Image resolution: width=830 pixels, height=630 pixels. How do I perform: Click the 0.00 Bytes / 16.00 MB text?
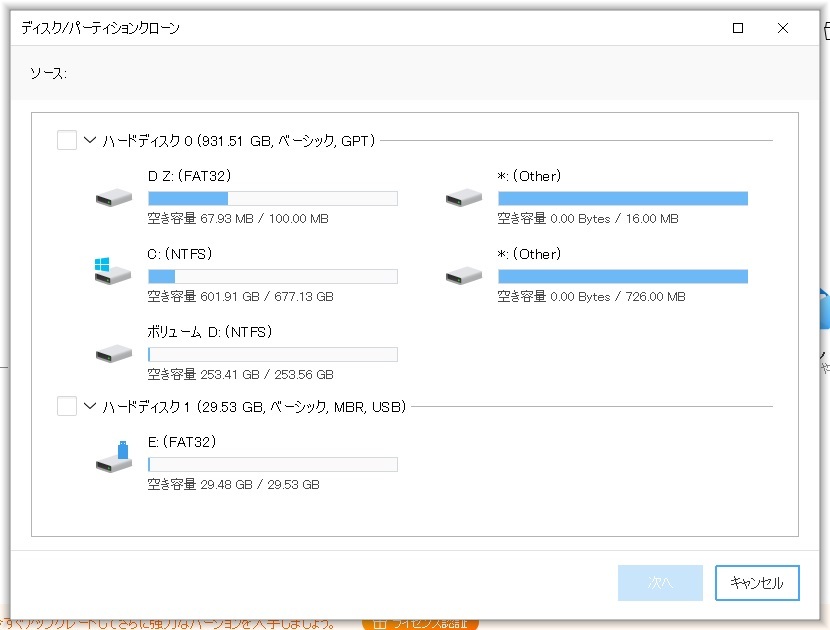[x=615, y=219]
